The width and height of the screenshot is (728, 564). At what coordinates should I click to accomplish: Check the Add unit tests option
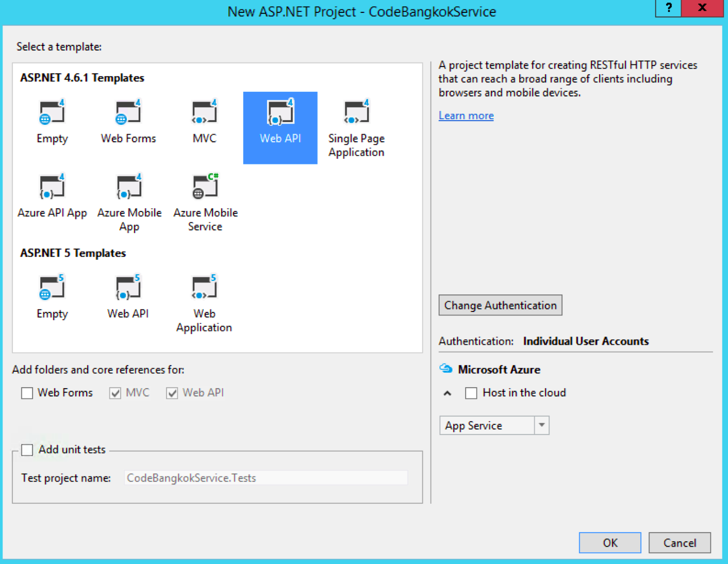(27, 450)
